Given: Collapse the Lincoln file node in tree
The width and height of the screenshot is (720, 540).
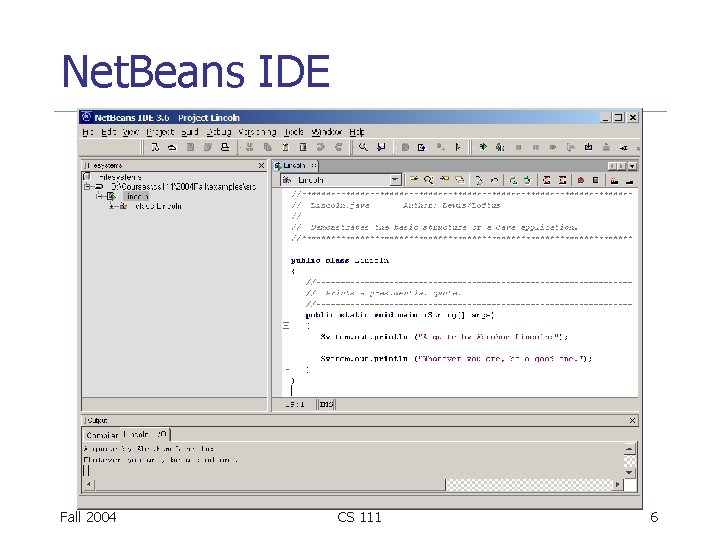Looking at the screenshot, I should pos(99,197).
